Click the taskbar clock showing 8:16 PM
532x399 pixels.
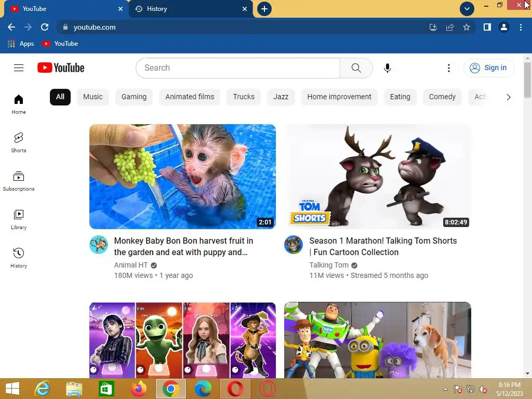(x=509, y=389)
